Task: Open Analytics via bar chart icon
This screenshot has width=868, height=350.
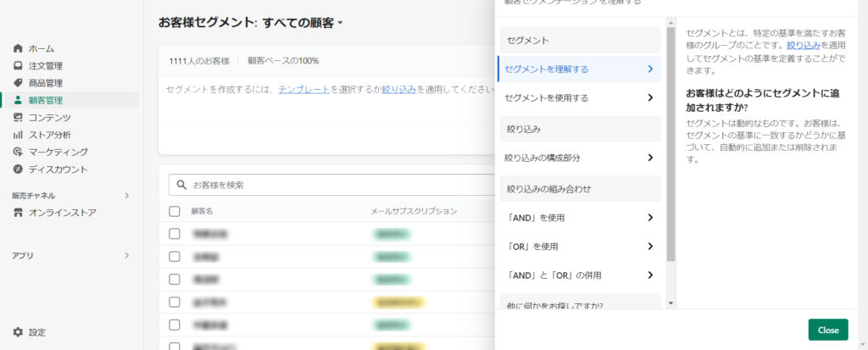Action: 18,135
